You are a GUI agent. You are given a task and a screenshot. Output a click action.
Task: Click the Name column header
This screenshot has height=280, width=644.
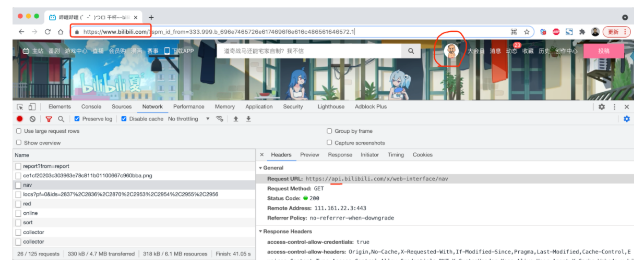[134, 155]
